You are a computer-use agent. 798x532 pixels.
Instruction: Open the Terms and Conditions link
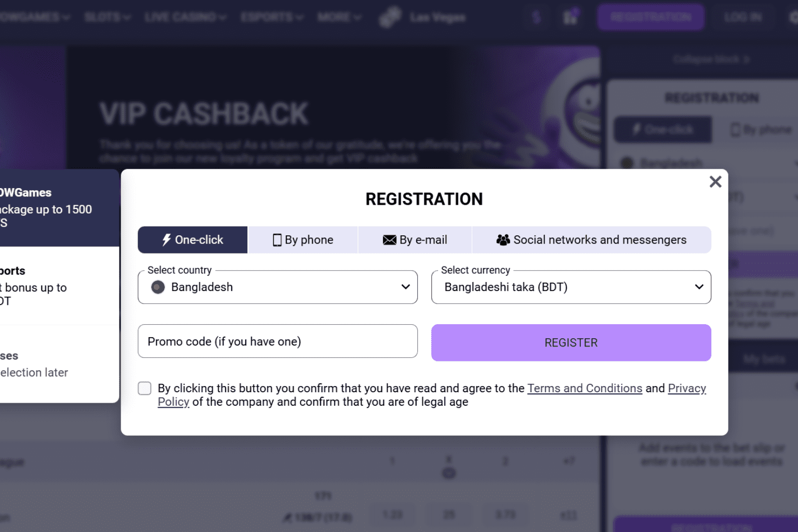point(584,388)
